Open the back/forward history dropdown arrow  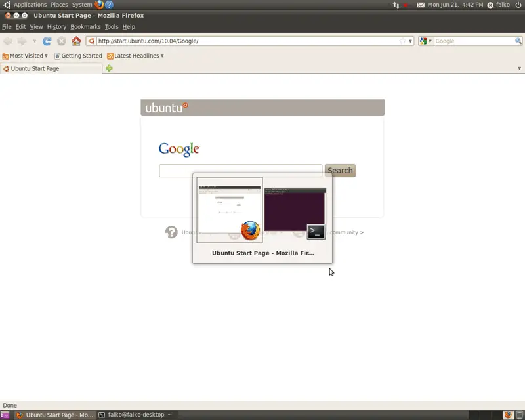click(x=34, y=41)
